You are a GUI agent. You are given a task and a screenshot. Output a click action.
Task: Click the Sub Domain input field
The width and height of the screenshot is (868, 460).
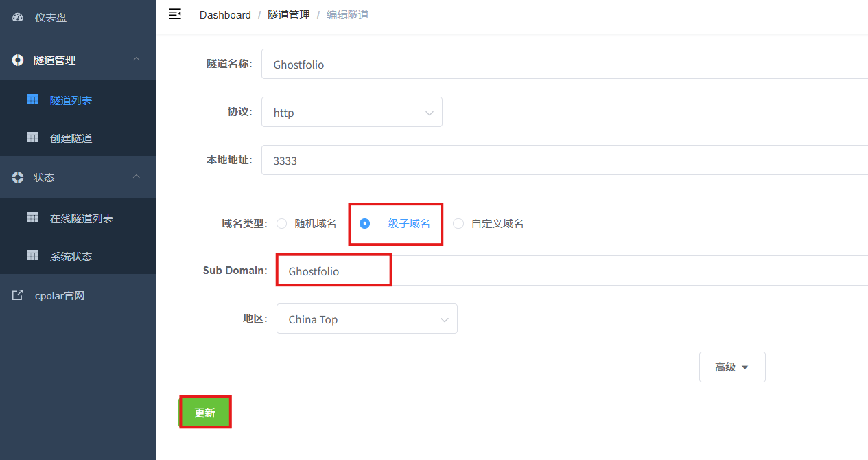click(x=572, y=271)
